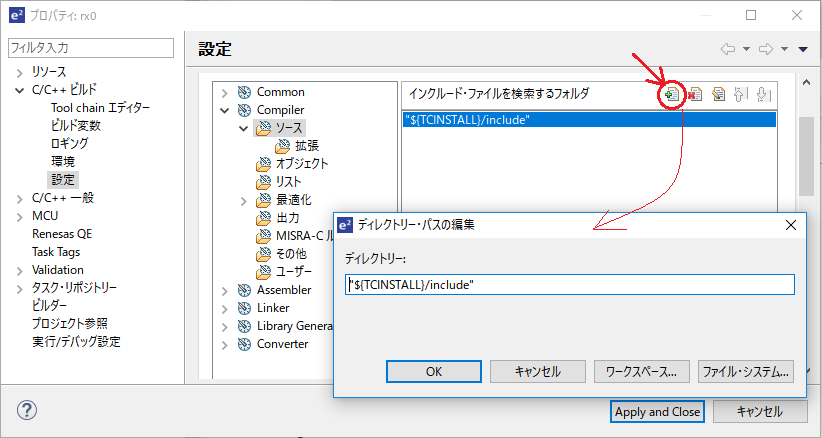Open the purple view menu triangle
This screenshot has height=438, width=822.
[x=803, y=49]
